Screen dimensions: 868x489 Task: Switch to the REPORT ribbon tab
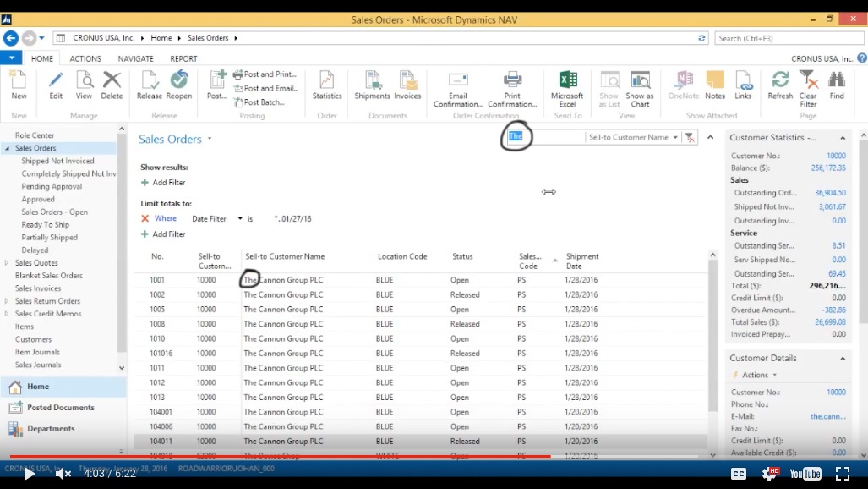(x=183, y=58)
